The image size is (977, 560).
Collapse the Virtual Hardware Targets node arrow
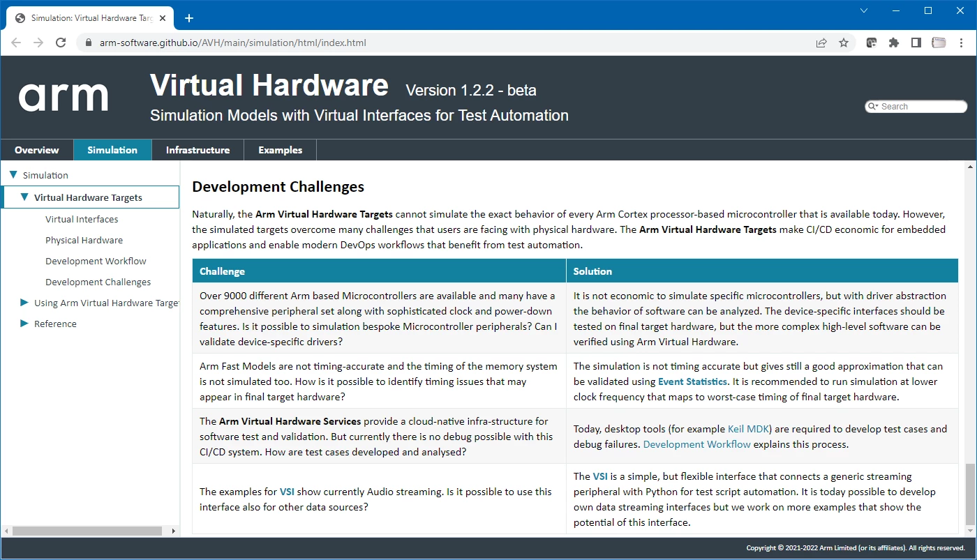[x=24, y=197]
